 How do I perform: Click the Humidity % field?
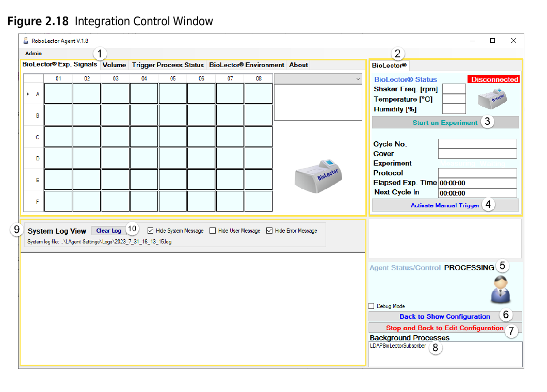pos(454,109)
